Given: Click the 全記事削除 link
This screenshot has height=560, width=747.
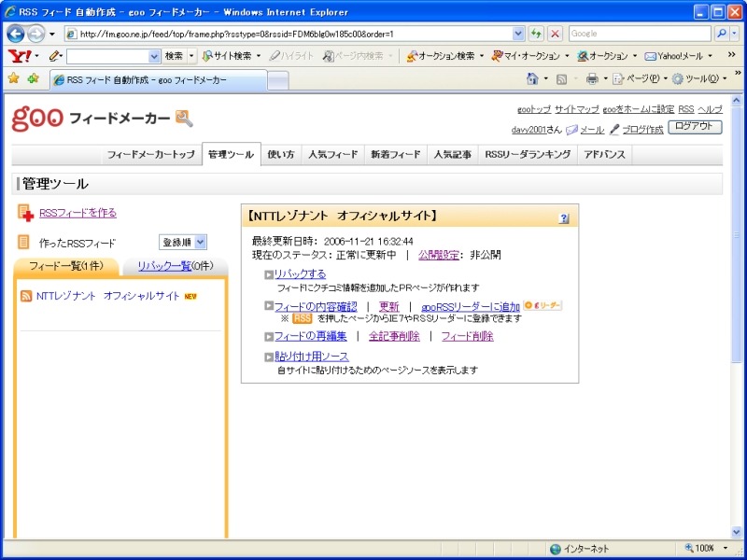Looking at the screenshot, I should (394, 336).
